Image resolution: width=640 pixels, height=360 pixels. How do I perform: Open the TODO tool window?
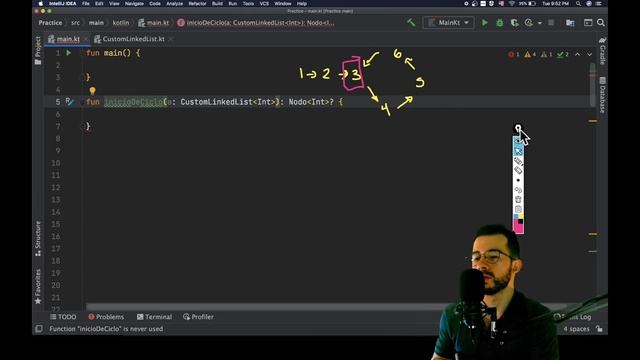[63, 317]
